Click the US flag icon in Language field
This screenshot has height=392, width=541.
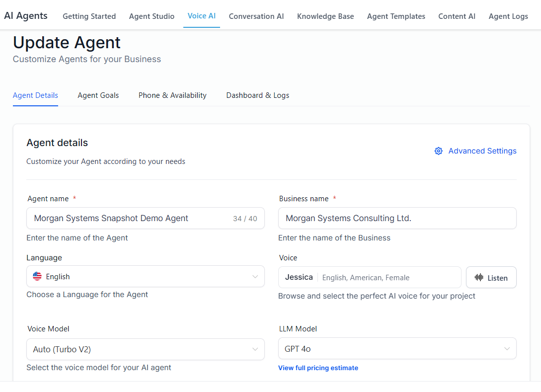37,276
